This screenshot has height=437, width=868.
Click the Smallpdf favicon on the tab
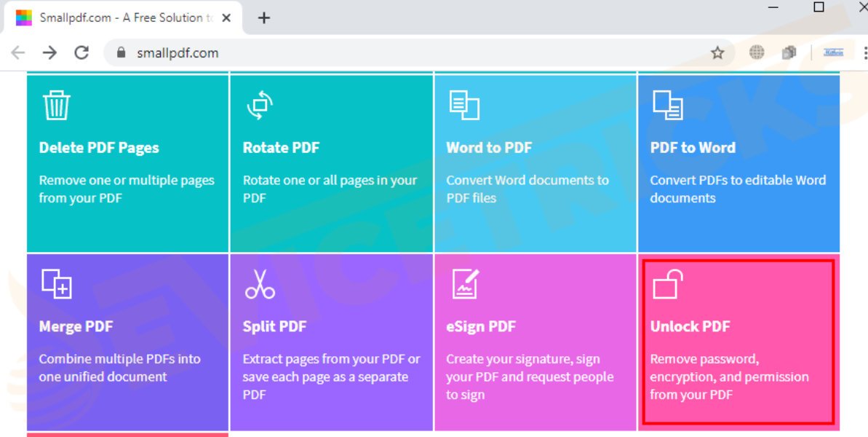tap(24, 17)
